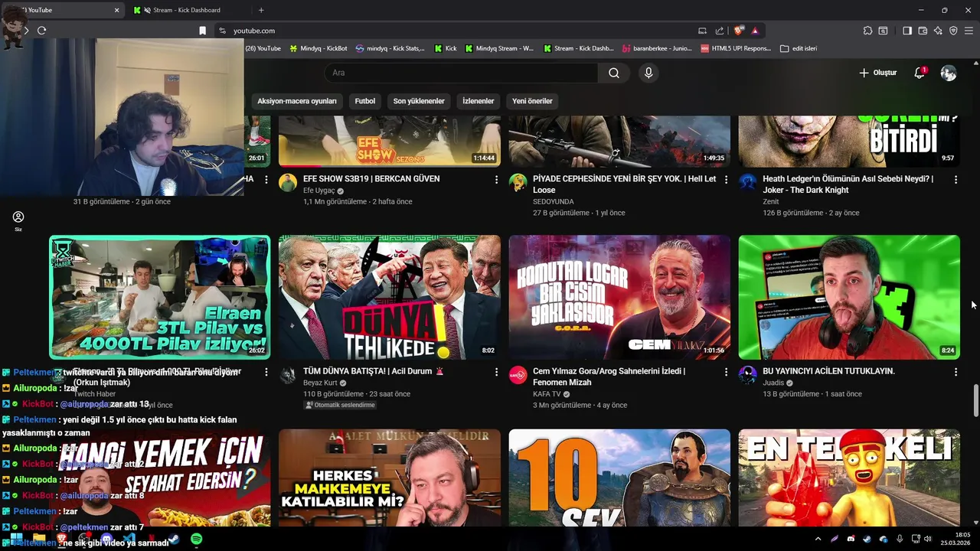
Task: Reload the page
Action: point(42,31)
